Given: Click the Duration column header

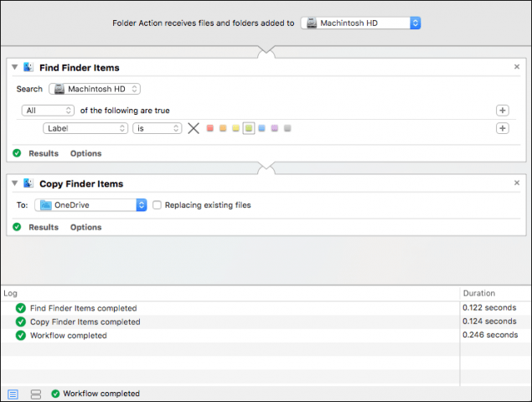Looking at the screenshot, I should (479, 293).
